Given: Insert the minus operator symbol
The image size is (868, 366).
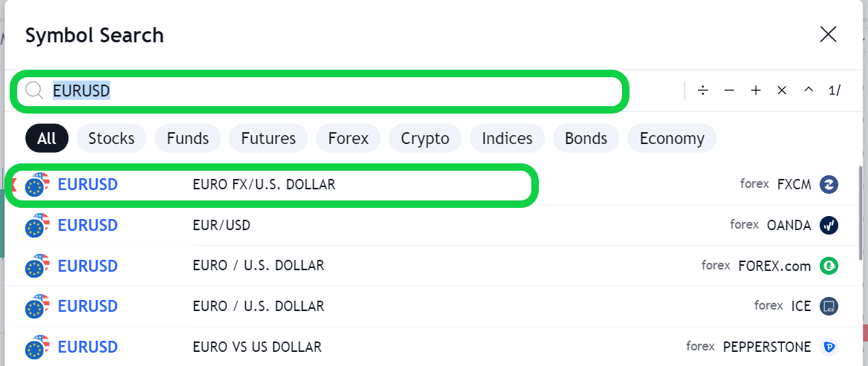Looking at the screenshot, I should pyautogui.click(x=729, y=91).
